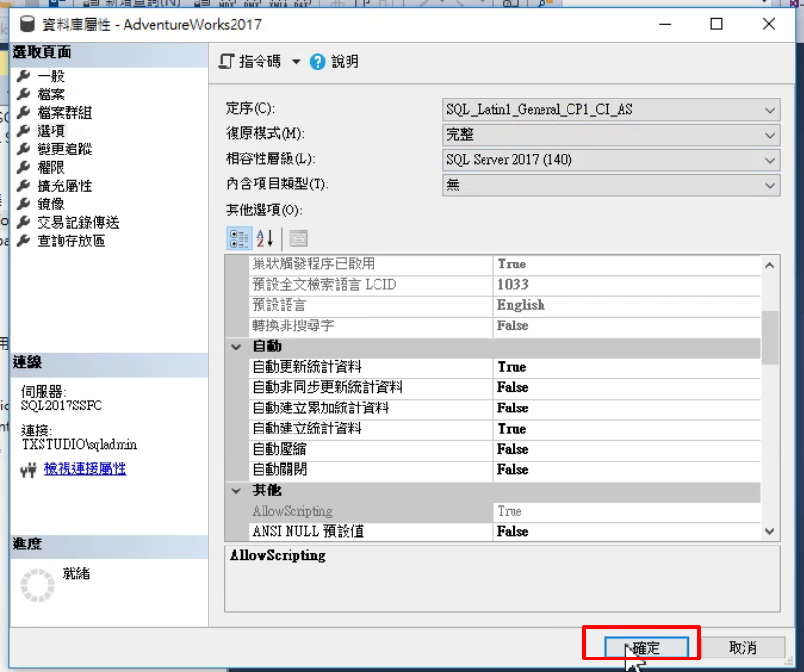The image size is (804, 672).
Task: Switch property grid to categorized view
Action: (x=238, y=238)
